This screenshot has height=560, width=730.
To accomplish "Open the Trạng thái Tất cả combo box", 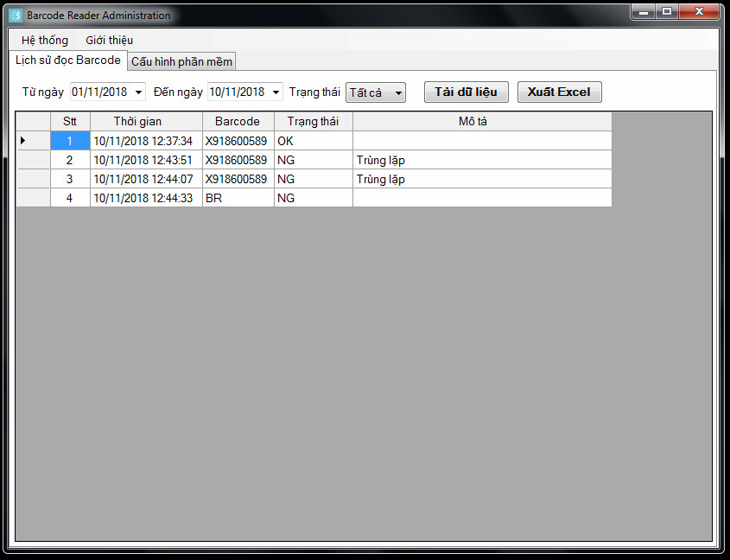I will click(376, 93).
